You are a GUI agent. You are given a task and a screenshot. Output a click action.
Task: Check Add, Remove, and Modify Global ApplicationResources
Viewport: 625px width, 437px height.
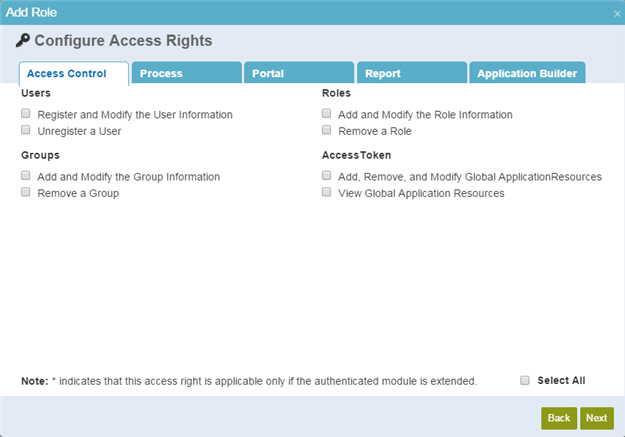(x=326, y=176)
